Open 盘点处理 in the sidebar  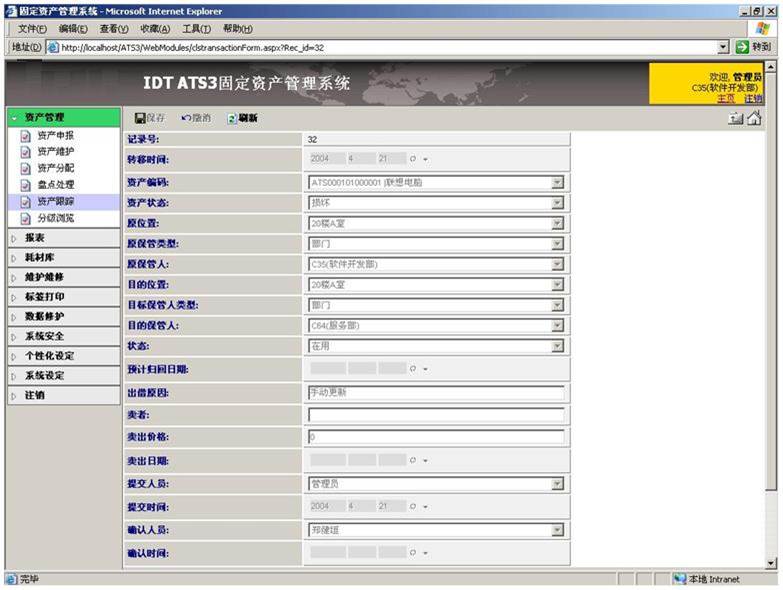coord(55,185)
